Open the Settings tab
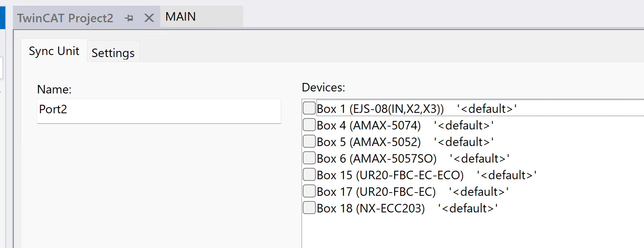This screenshot has width=644, height=248. (113, 53)
